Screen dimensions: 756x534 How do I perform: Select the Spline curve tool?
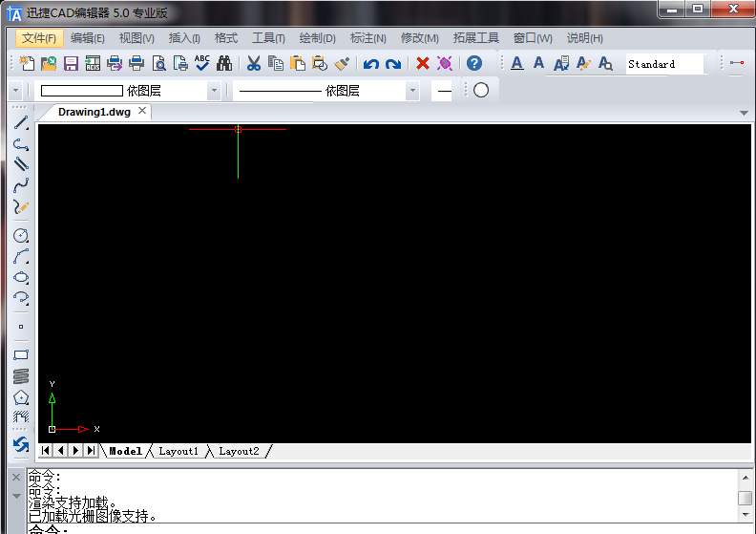point(21,185)
